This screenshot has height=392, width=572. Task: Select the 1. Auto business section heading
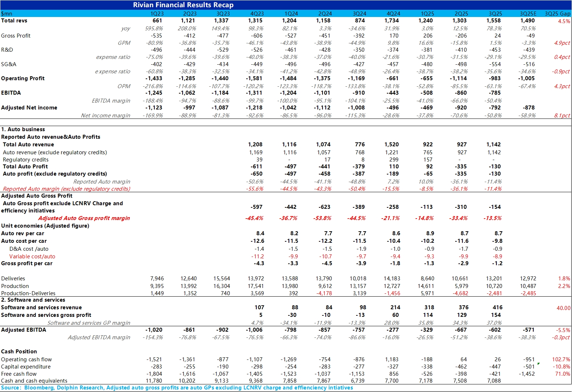pyautogui.click(x=23, y=129)
